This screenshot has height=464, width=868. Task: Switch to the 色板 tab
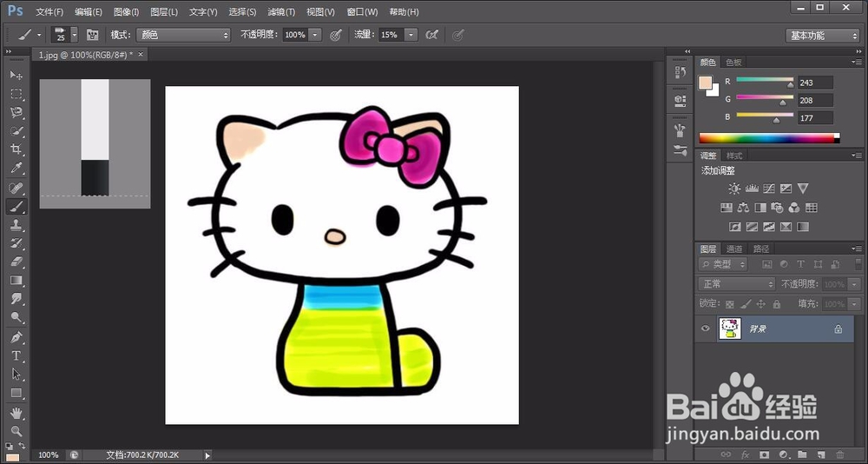[x=734, y=62]
